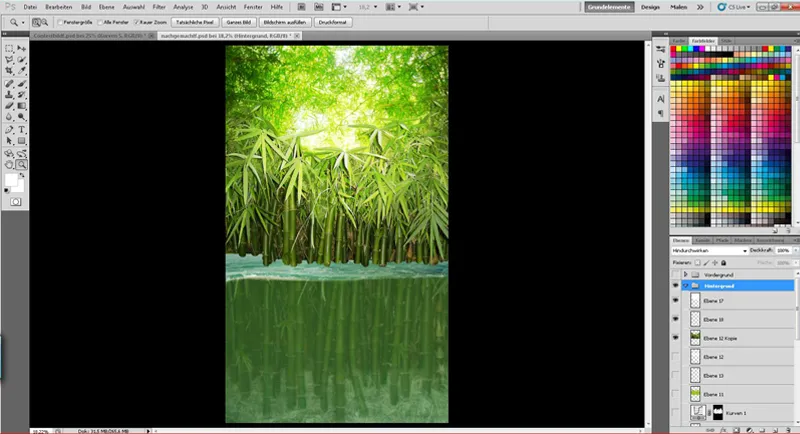
Task: Select the Gradient tool
Action: point(21,106)
